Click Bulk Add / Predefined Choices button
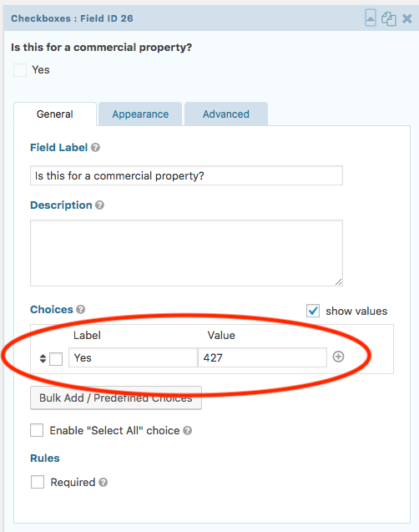This screenshot has width=419, height=532. click(116, 398)
